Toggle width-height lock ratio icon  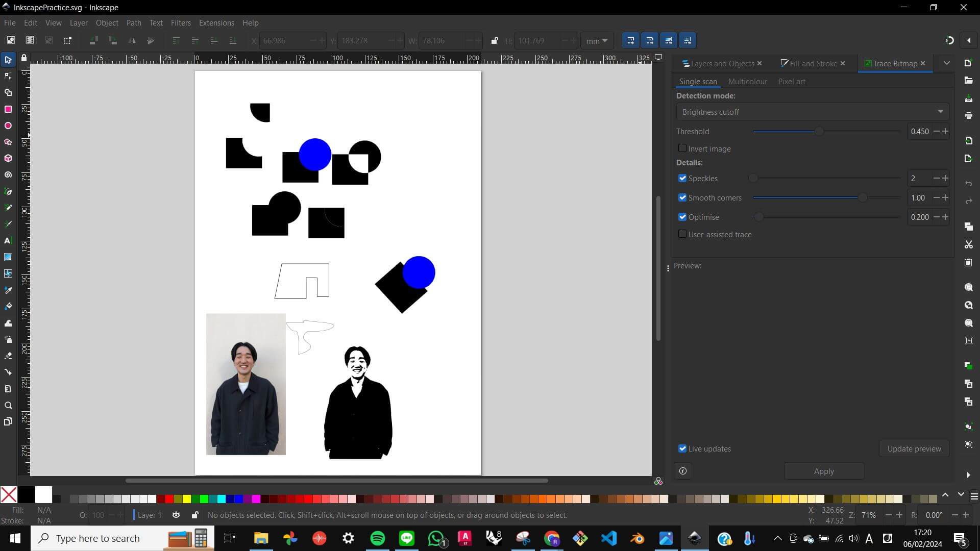click(x=494, y=40)
